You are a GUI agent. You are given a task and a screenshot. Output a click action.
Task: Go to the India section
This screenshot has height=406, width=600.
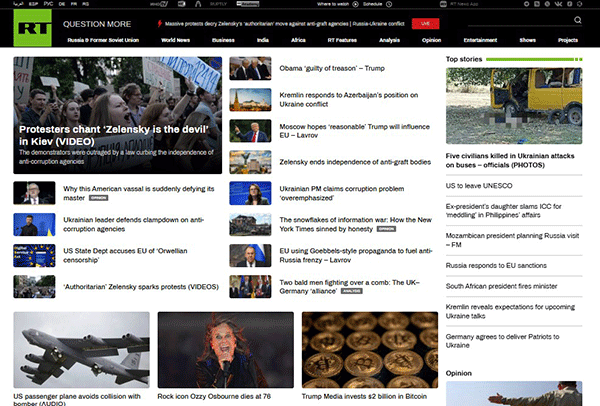(262, 40)
